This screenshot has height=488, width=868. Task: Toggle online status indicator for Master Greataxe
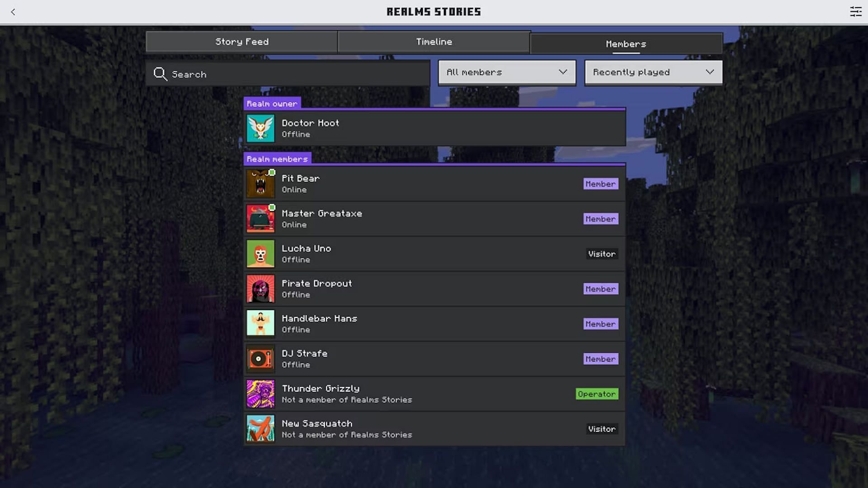click(272, 207)
